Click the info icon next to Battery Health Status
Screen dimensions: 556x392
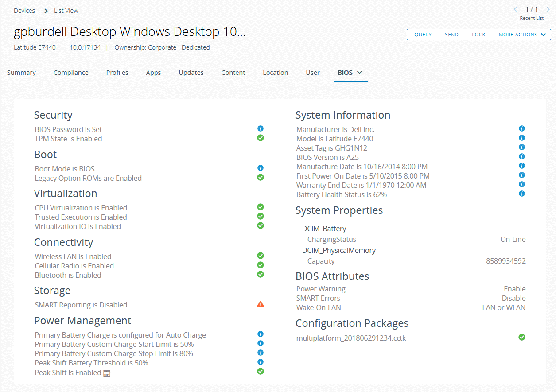pyautogui.click(x=522, y=194)
